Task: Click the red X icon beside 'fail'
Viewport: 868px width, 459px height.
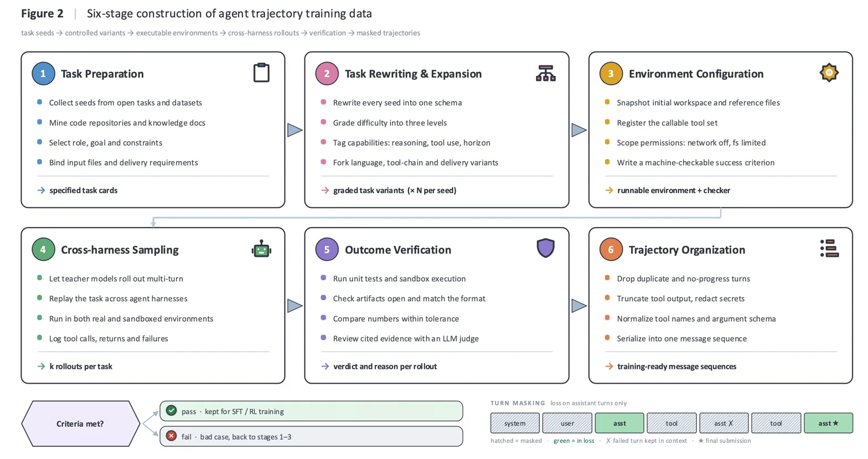Action: (x=172, y=436)
